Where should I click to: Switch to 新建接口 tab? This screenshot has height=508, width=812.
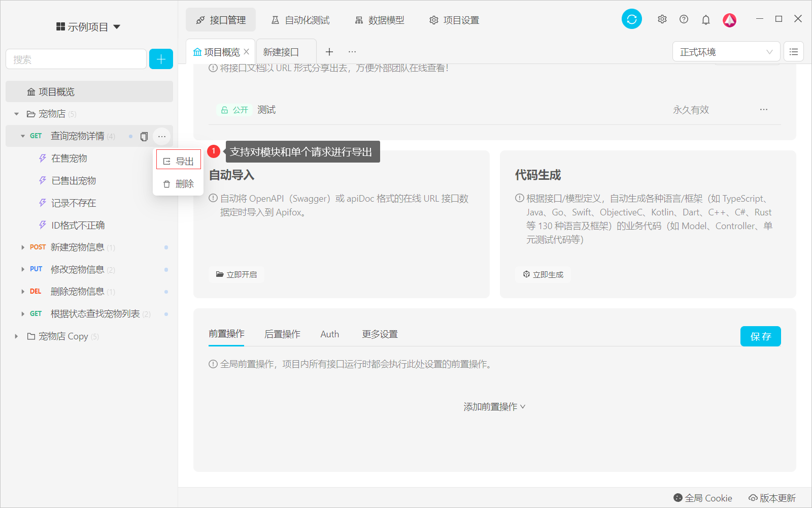pos(286,52)
